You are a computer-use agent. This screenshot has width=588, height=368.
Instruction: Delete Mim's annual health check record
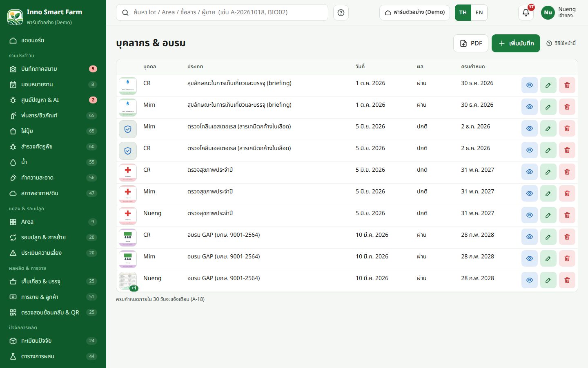point(567,193)
